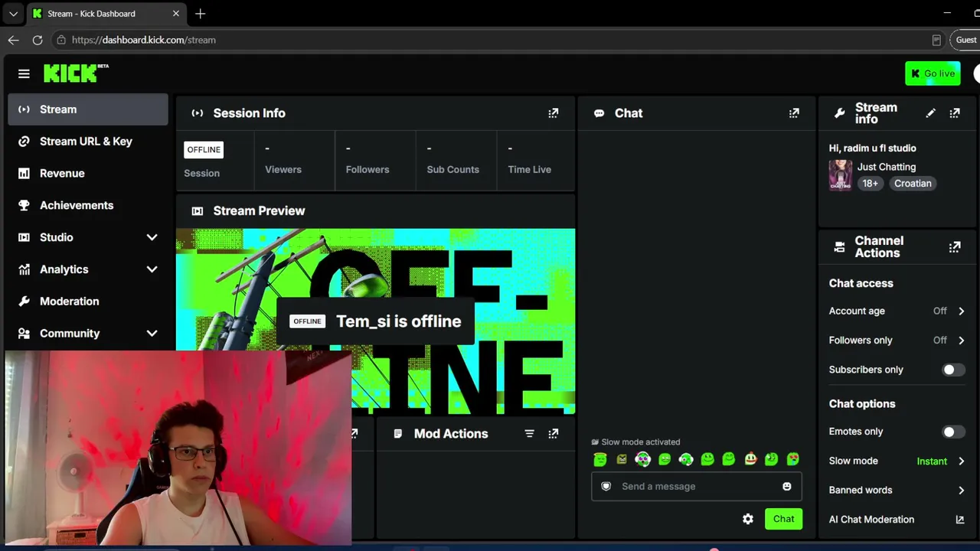Open the Moderation page
The width and height of the screenshot is (980, 551).
pyautogui.click(x=88, y=302)
